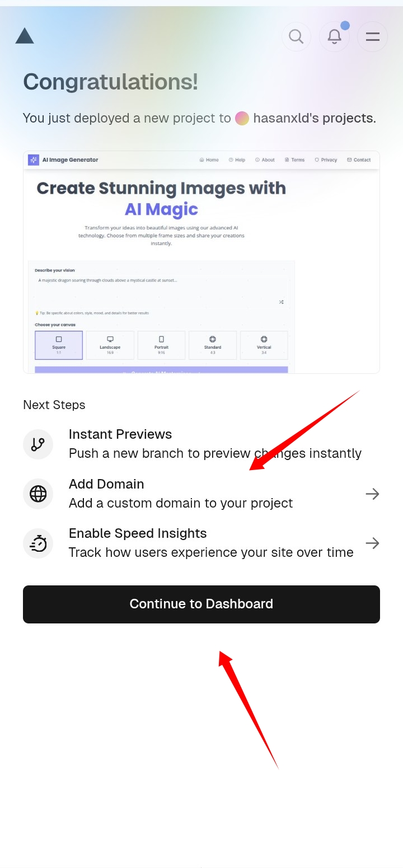Click the Instant Previews git branch icon

(38, 444)
